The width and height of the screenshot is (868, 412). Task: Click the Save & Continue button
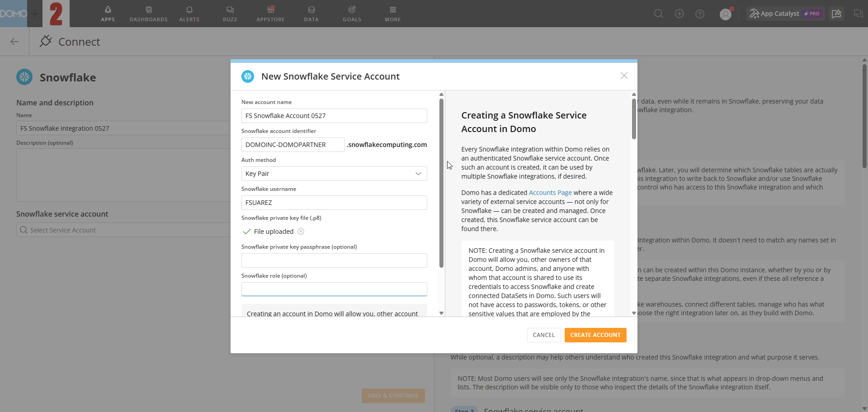[x=393, y=396]
